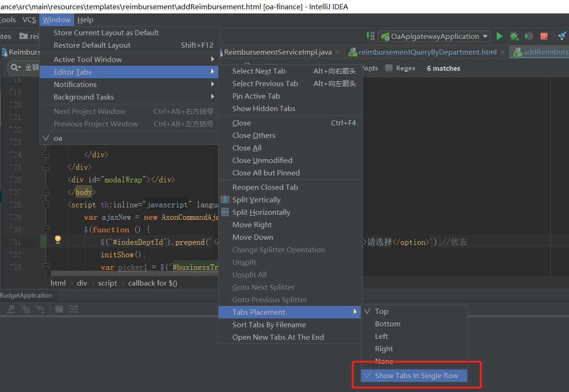Collapse the code fold at line 728
The height and width of the screenshot is (392, 569).
coord(46,204)
